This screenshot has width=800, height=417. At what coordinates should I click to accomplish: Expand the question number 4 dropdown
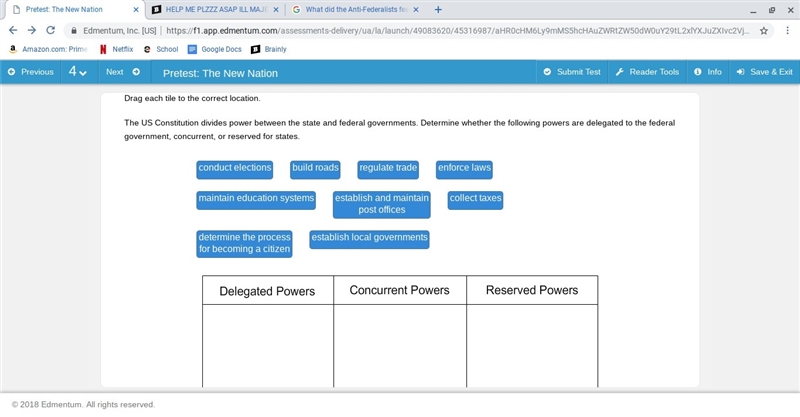click(x=78, y=72)
